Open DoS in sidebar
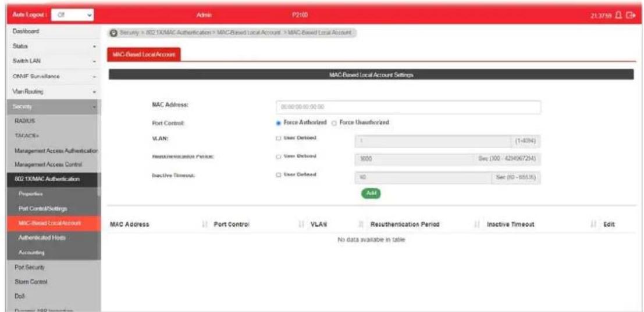Screen dimensions: 644x312 [53, 295]
